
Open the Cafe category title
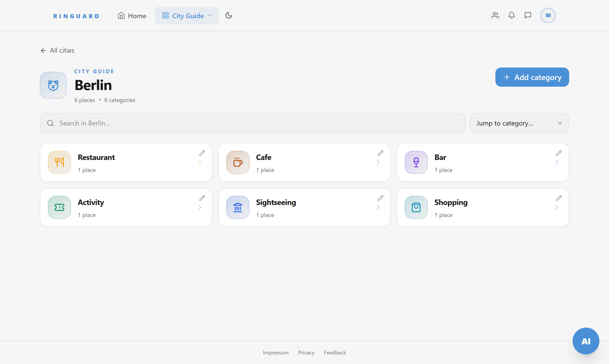tap(264, 157)
